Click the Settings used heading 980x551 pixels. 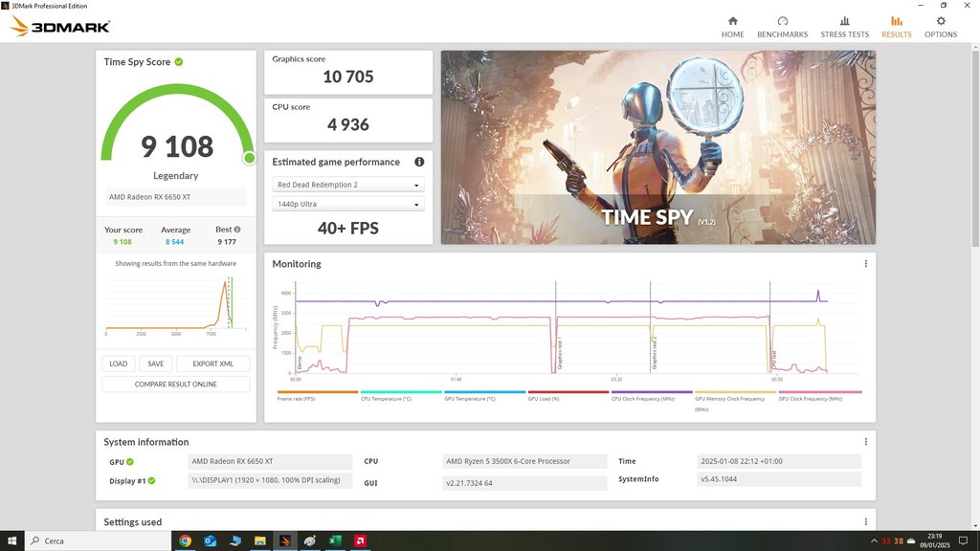tap(132, 522)
